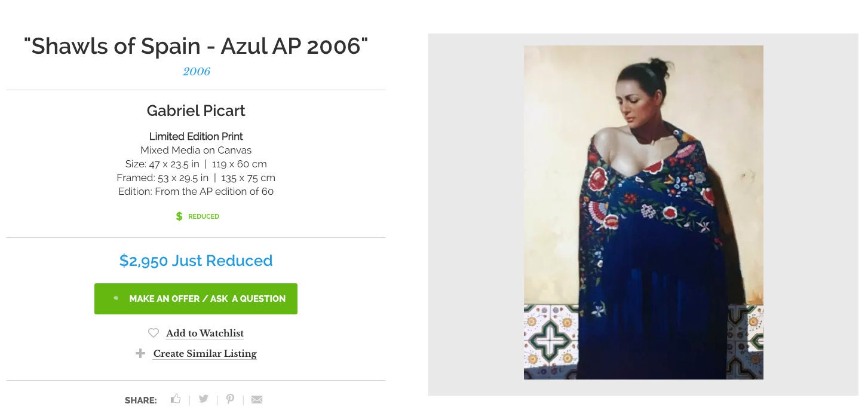Open Make an Offer / Ask a Question
The image size is (868, 410).
pos(196,299)
